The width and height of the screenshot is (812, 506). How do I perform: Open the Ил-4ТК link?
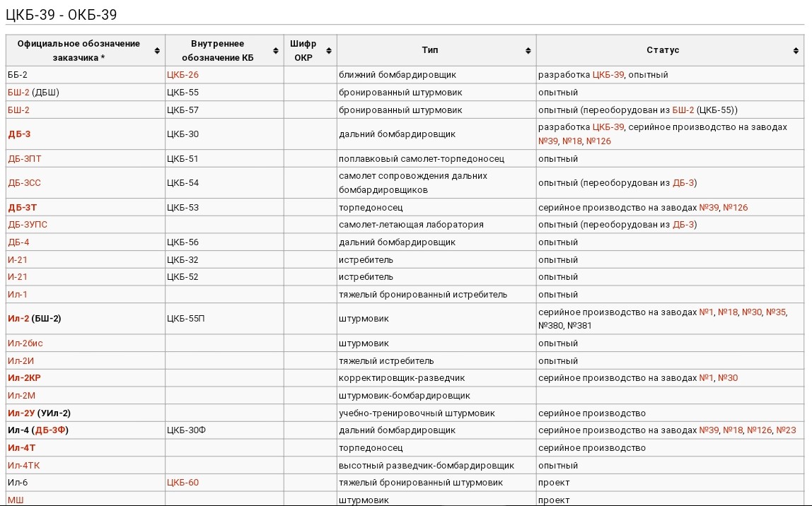tap(24, 466)
